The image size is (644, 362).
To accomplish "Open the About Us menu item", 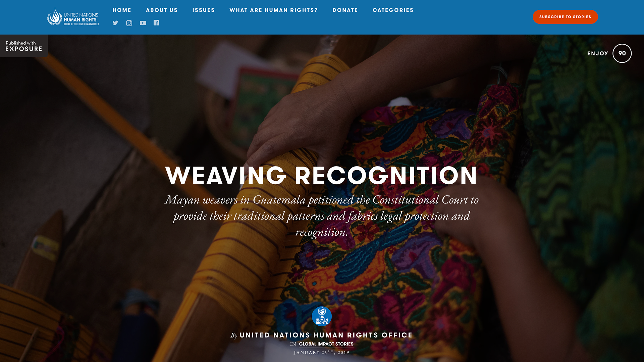I will [162, 10].
